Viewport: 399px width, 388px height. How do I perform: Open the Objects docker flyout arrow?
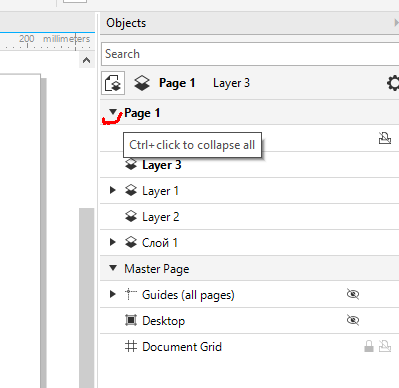pos(396,23)
